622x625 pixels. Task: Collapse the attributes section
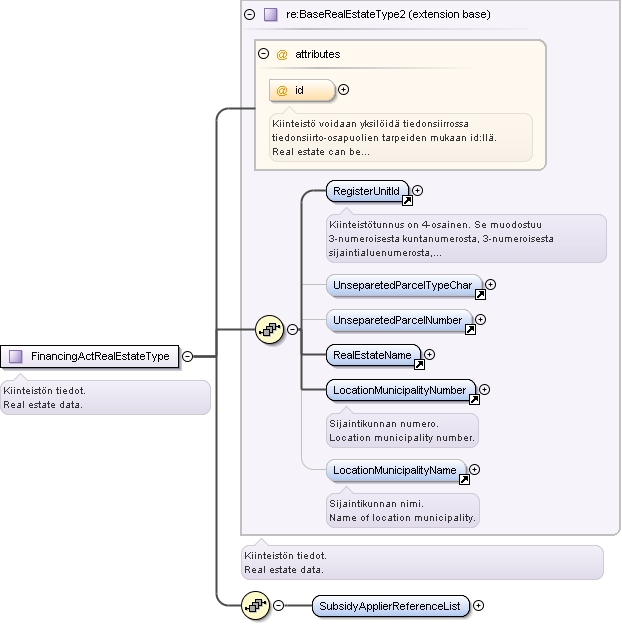(x=264, y=53)
